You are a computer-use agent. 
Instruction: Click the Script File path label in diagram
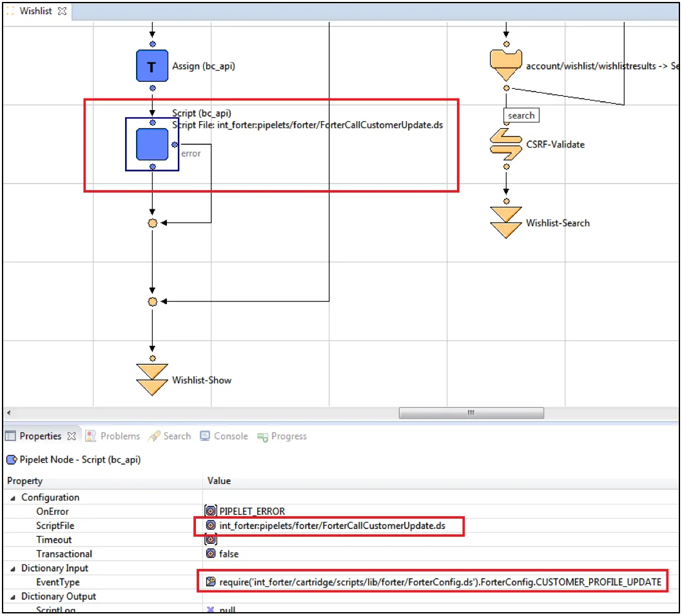tap(307, 125)
